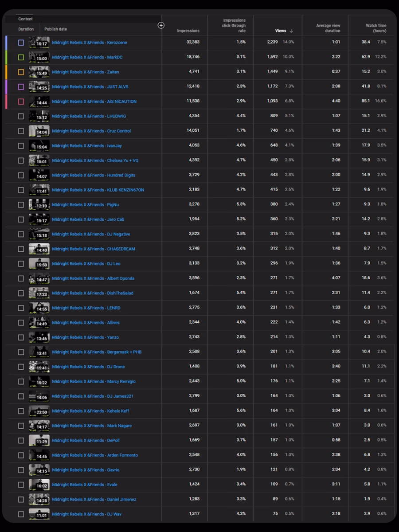Toggle the checkbox for the Albert Oponda video
Screen dimensions: 399x532
pyautogui.click(x=21, y=278)
